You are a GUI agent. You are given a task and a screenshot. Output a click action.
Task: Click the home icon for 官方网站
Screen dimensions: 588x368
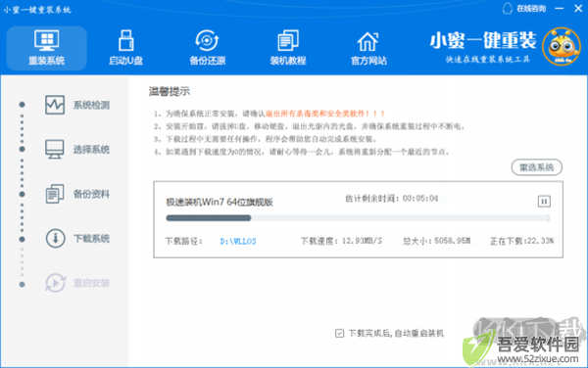tap(367, 41)
